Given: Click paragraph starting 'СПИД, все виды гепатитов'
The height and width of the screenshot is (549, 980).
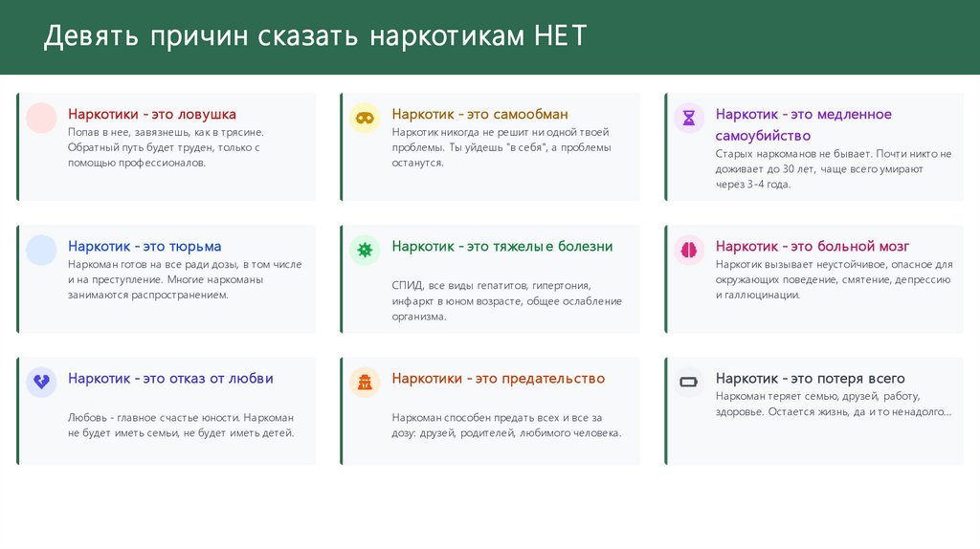Looking at the screenshot, I should 507,300.
